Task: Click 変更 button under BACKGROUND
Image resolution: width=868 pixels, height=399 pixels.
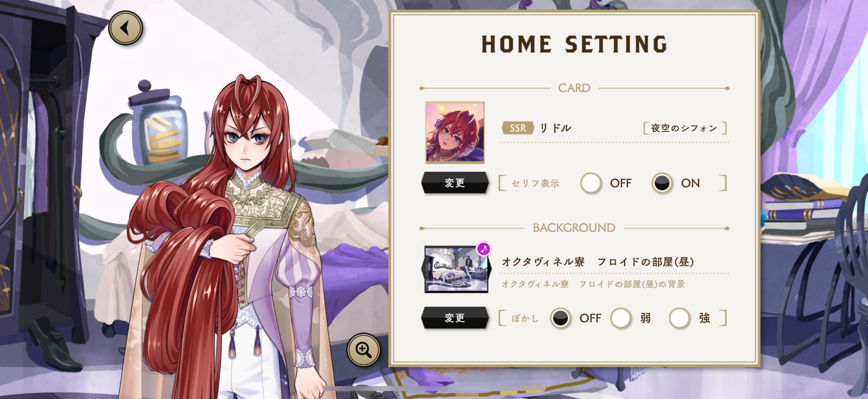Action: coord(455,318)
